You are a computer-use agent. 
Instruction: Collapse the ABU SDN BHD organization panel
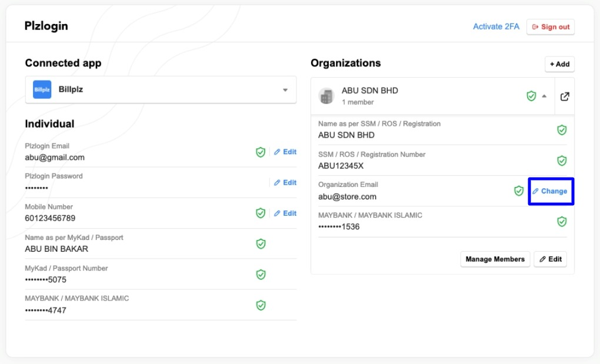(544, 96)
